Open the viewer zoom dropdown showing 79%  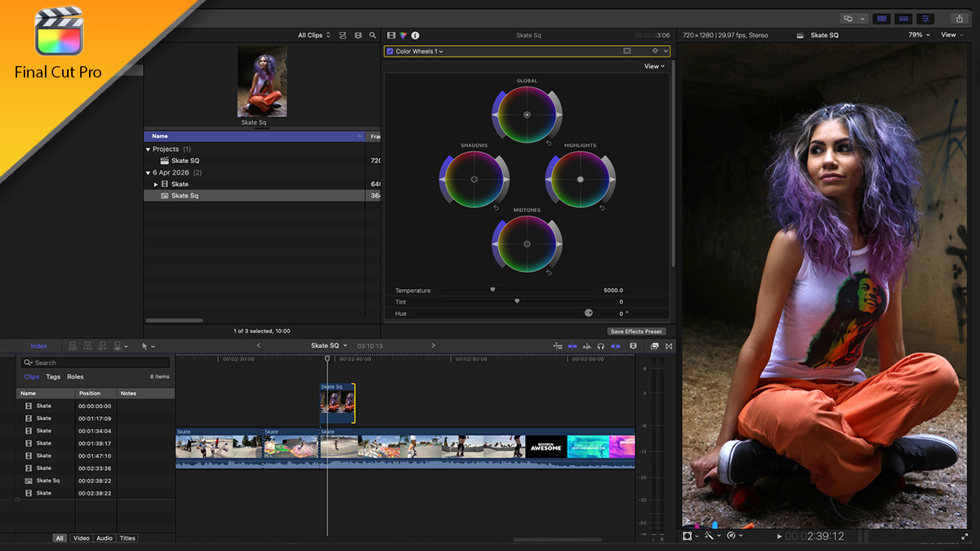(x=916, y=35)
